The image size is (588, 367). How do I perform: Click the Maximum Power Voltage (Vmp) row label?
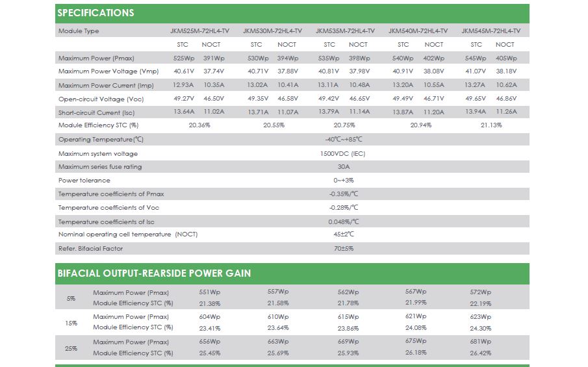tap(109, 71)
